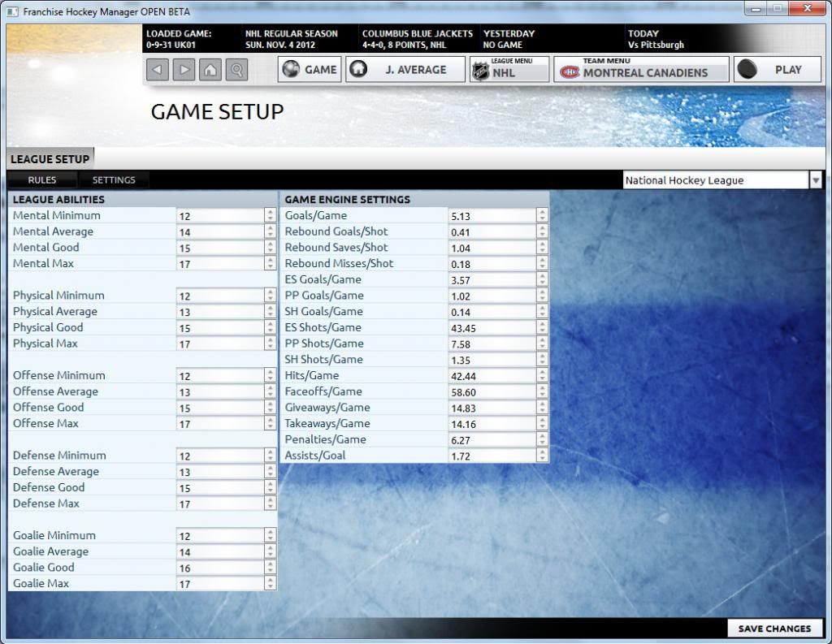This screenshot has height=644, width=832.
Task: Click the Physical Max value field
Action: coord(220,344)
